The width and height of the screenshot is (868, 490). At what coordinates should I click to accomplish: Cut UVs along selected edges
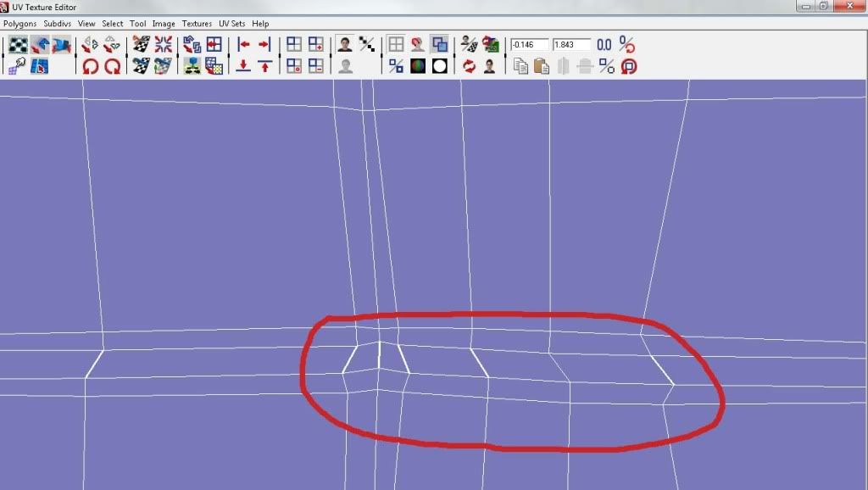coord(142,44)
